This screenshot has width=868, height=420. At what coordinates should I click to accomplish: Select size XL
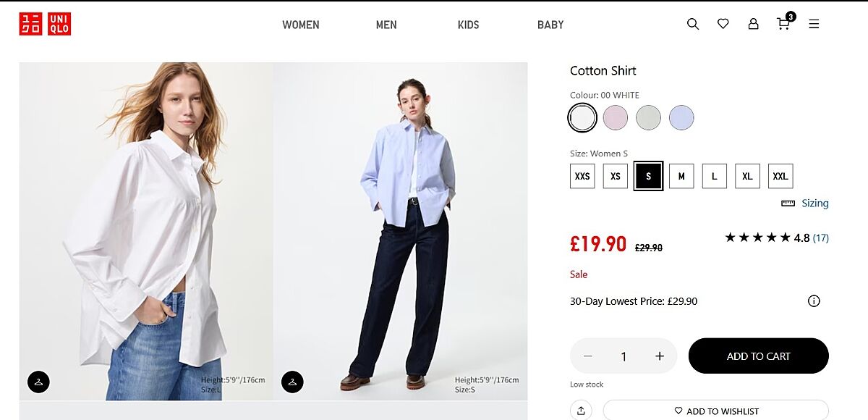click(x=747, y=176)
